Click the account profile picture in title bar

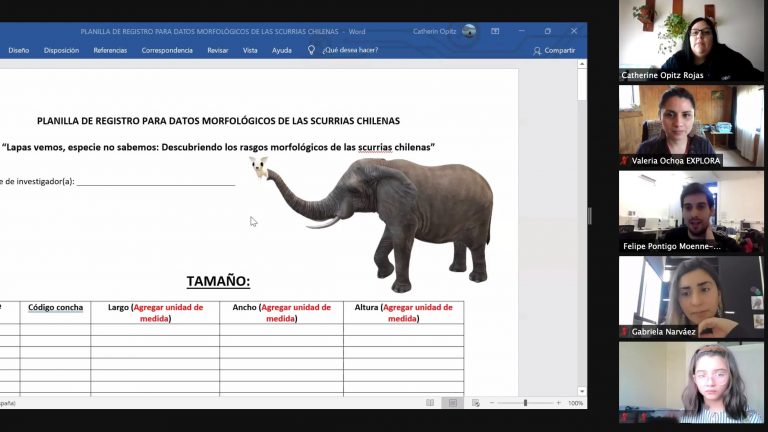click(x=469, y=31)
